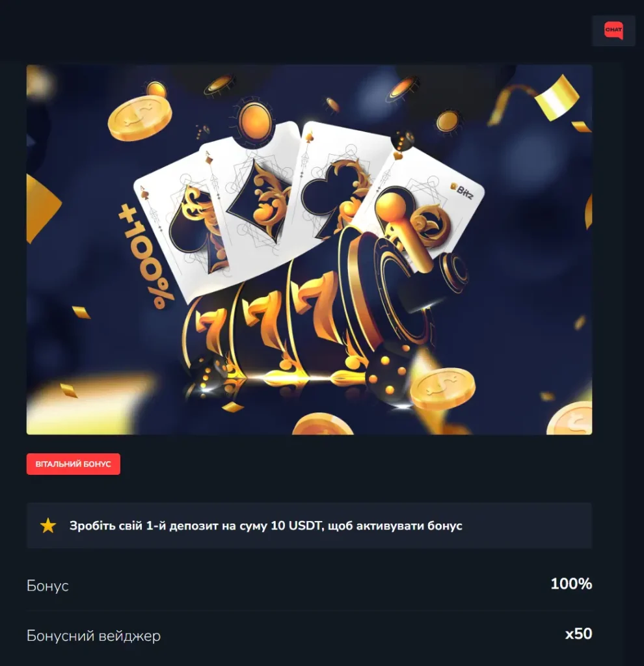Click the 10 USDT deposit notice text

(265, 526)
